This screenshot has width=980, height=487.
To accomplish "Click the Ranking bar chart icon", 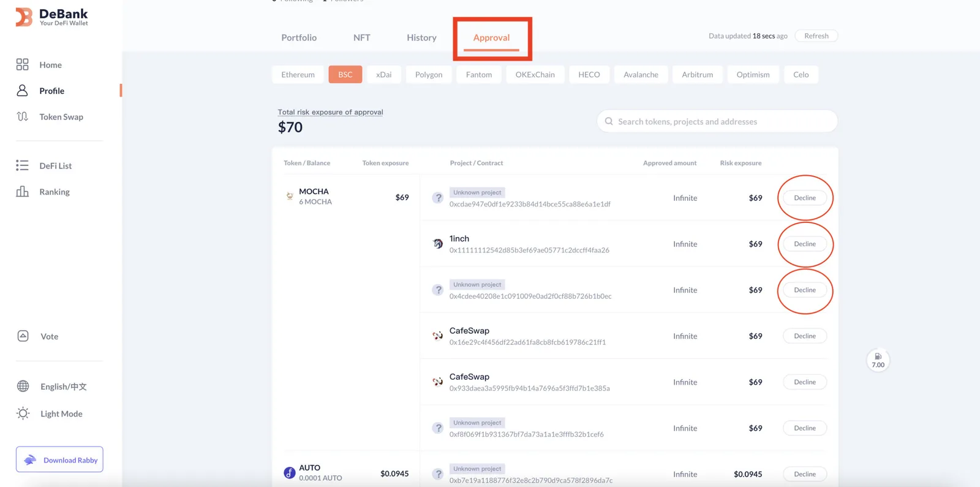I will pos(23,191).
